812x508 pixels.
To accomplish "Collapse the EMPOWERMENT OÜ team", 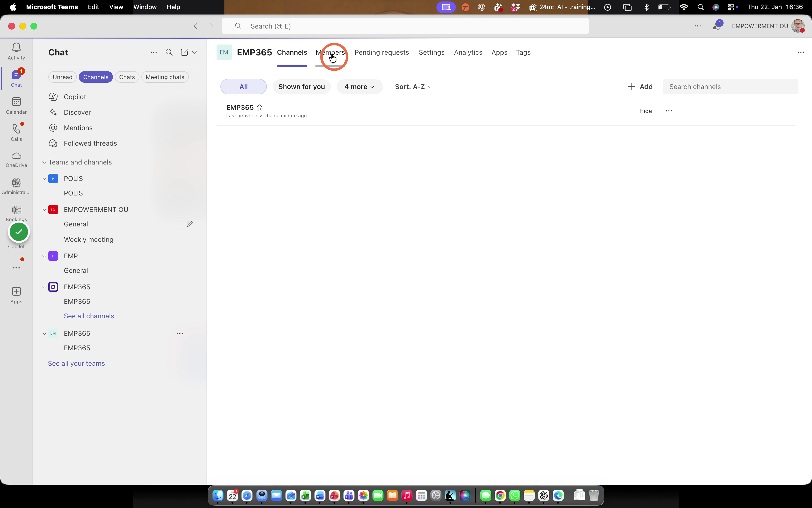I will pos(44,210).
